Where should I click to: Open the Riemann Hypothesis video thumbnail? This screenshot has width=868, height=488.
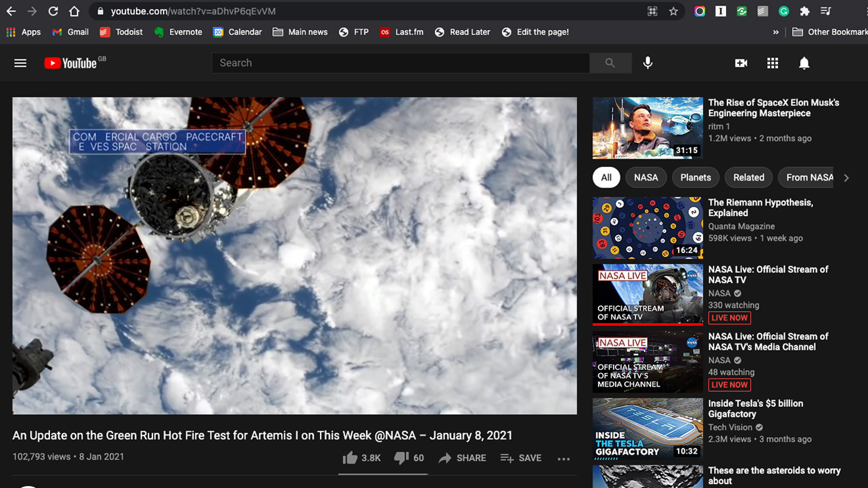(648, 228)
